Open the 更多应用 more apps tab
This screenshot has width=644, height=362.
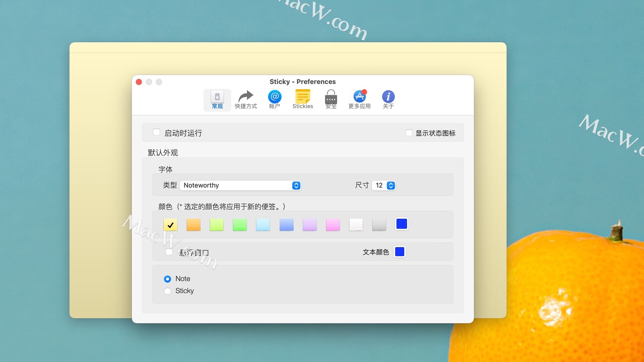[359, 100]
